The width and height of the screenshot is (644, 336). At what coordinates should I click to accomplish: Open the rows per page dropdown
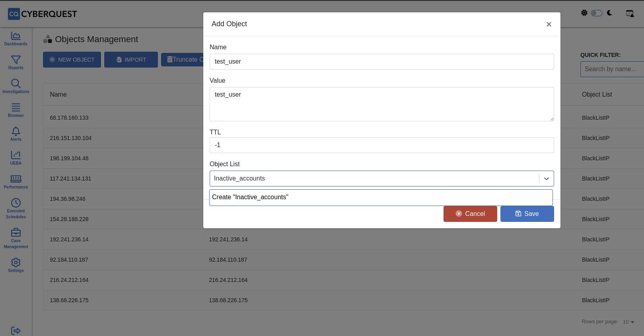point(628,322)
